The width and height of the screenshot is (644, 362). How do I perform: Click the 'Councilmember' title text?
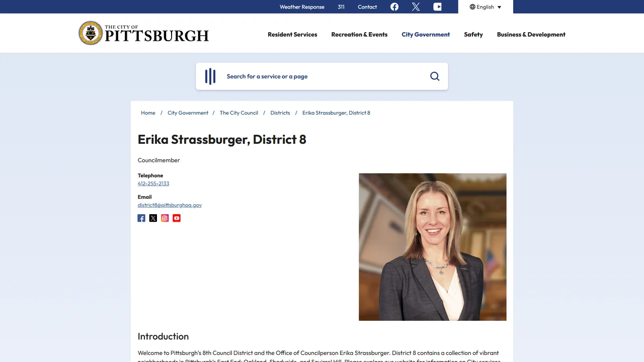pos(159,160)
